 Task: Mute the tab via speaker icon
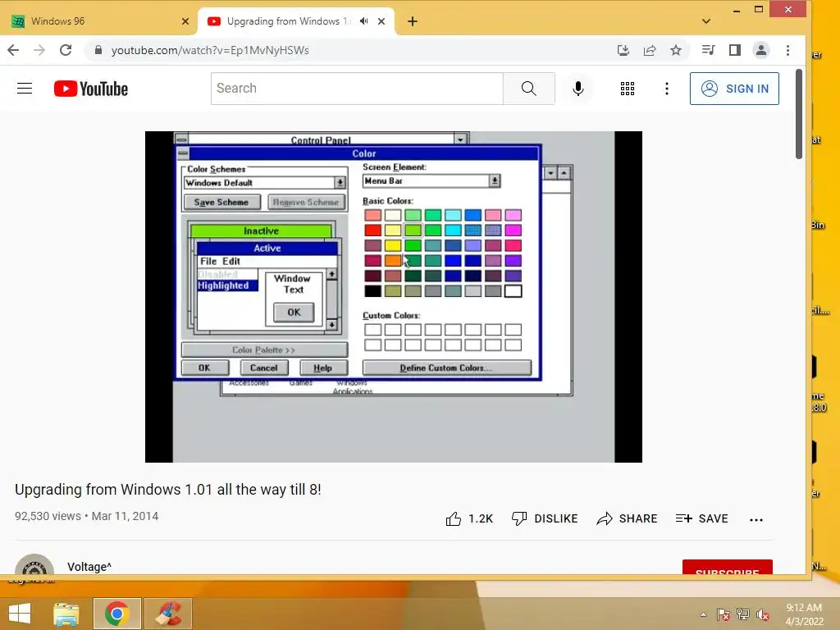363,21
